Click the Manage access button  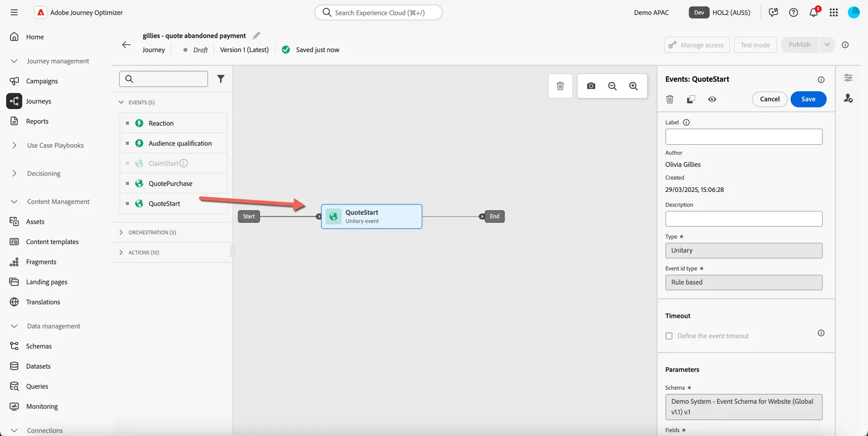point(697,45)
